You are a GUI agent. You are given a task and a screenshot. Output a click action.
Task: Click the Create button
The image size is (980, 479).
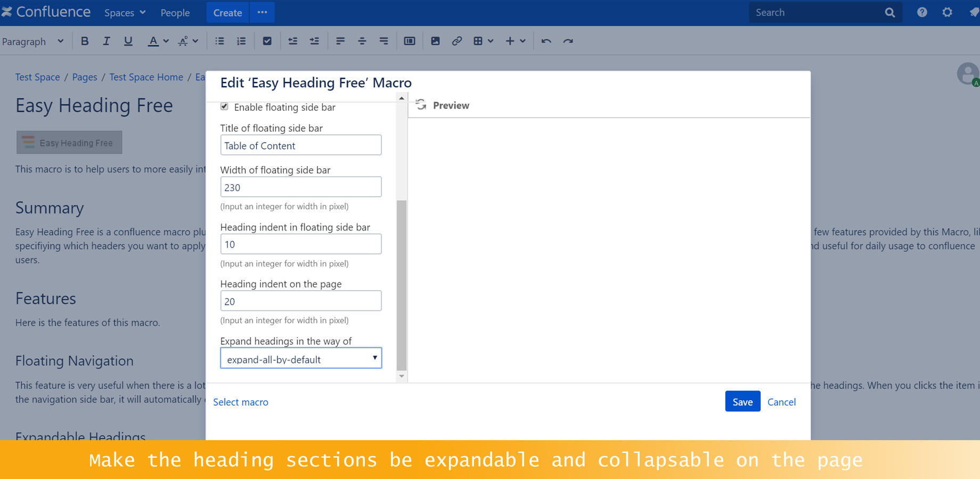(x=227, y=13)
